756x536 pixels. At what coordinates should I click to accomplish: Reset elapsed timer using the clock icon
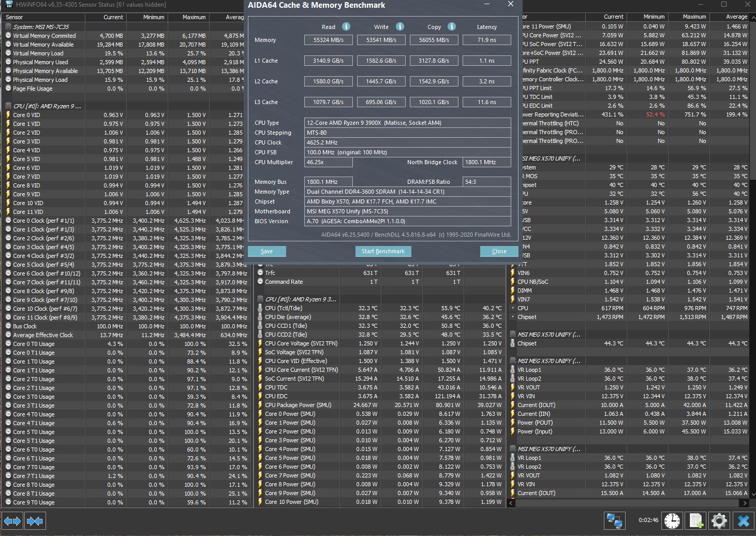672,520
